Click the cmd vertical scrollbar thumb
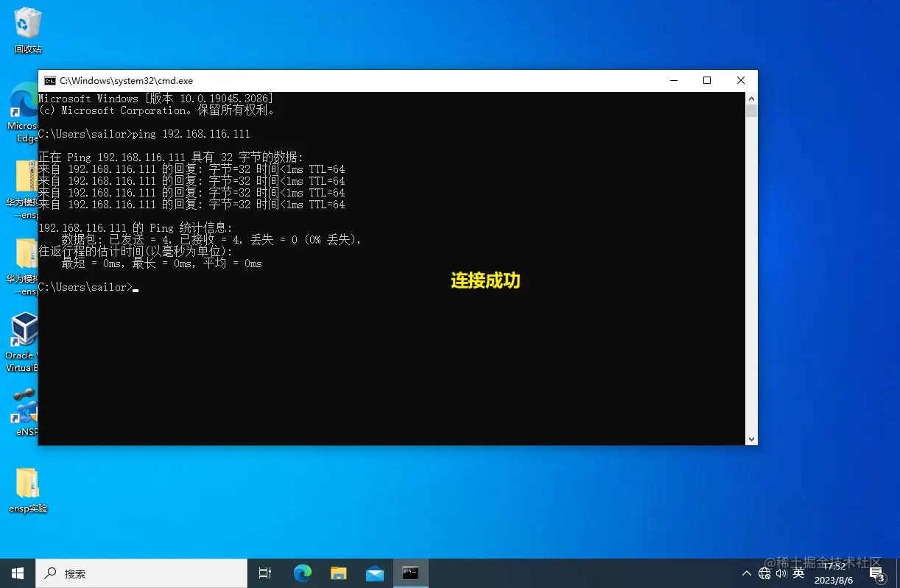900x588 pixels. [751, 111]
